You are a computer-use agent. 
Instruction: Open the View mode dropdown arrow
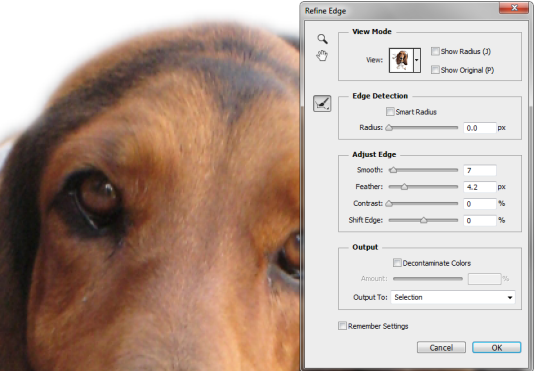[417, 60]
